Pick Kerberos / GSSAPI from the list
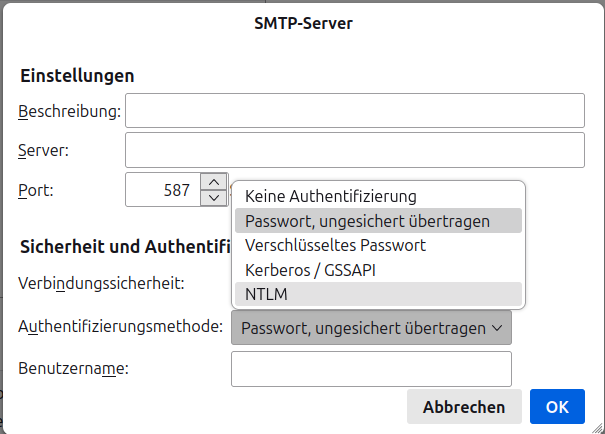 pyautogui.click(x=310, y=270)
